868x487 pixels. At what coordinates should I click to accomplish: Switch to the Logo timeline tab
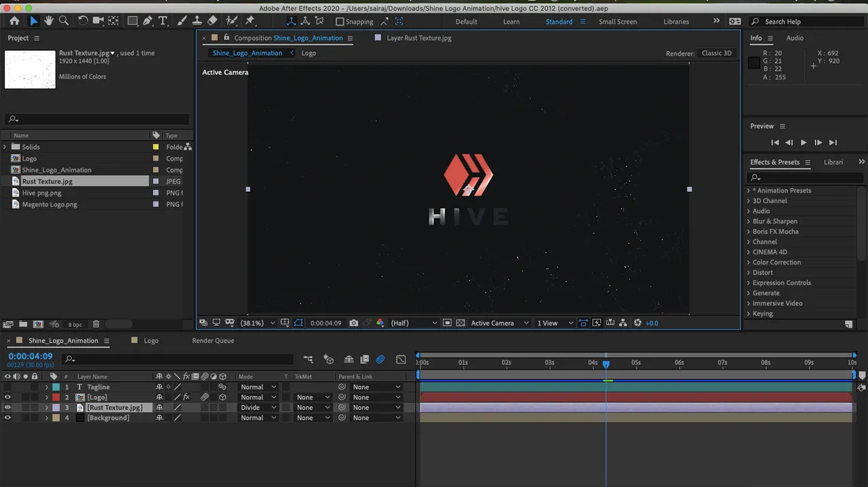(x=151, y=340)
